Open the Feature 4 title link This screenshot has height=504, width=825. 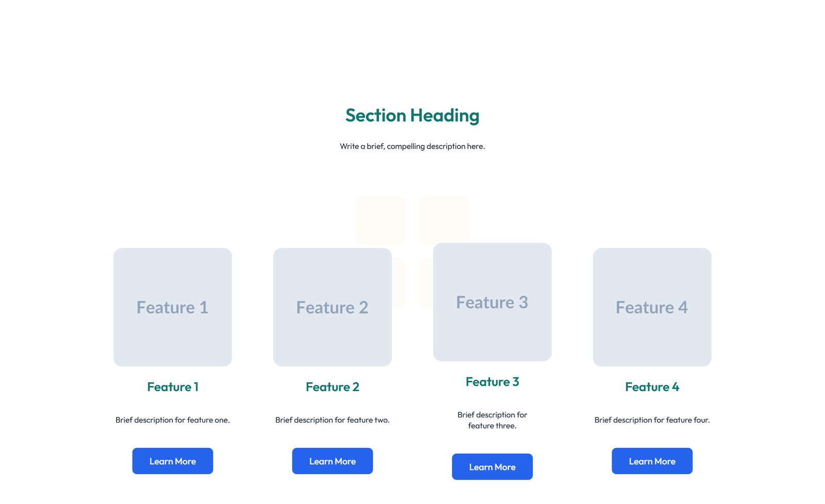tap(652, 387)
